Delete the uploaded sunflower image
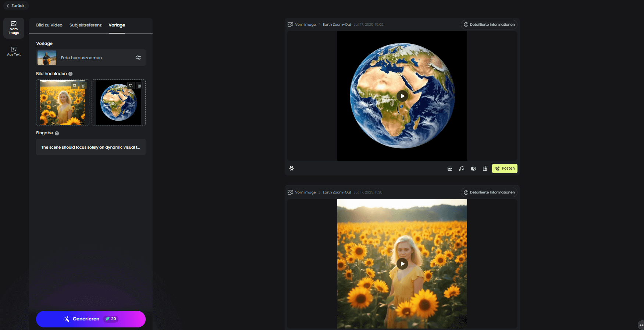This screenshot has width=644, height=330. (x=83, y=86)
